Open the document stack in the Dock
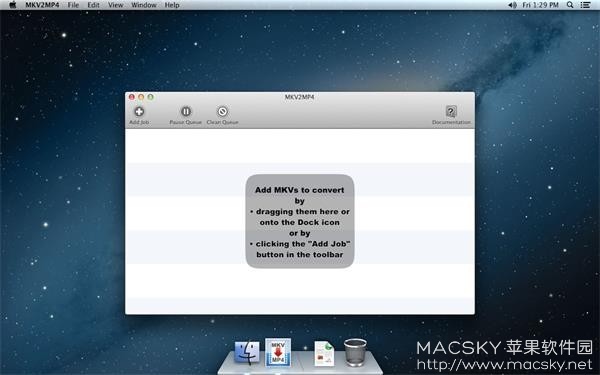Viewport: 600px width, 375px height. 324,353
